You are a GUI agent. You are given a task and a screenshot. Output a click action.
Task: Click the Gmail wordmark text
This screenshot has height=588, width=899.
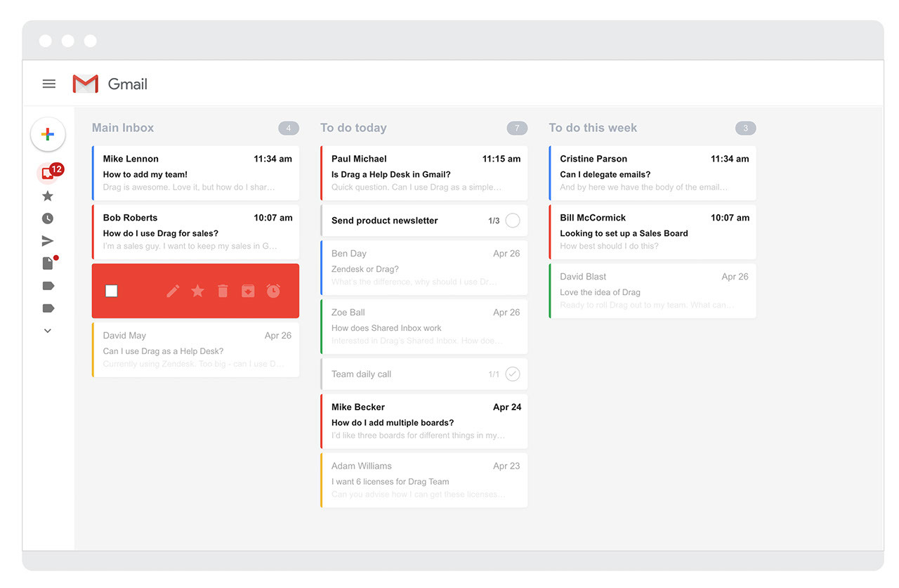pos(128,84)
